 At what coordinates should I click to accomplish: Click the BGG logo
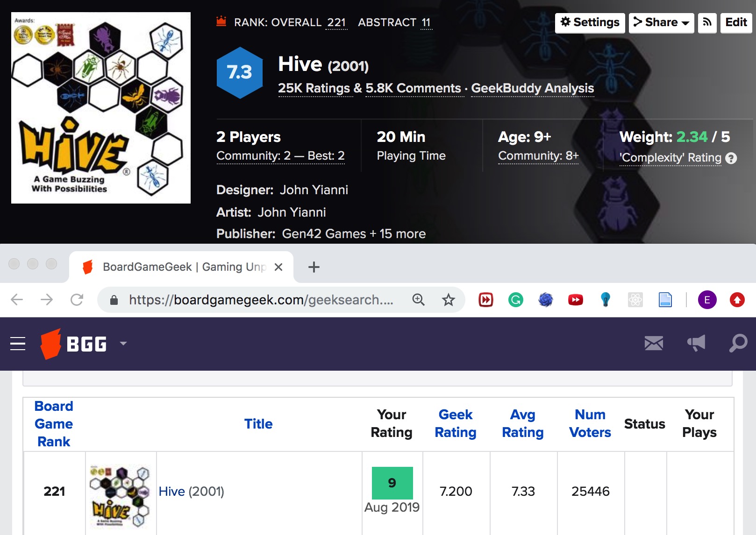[x=73, y=344]
